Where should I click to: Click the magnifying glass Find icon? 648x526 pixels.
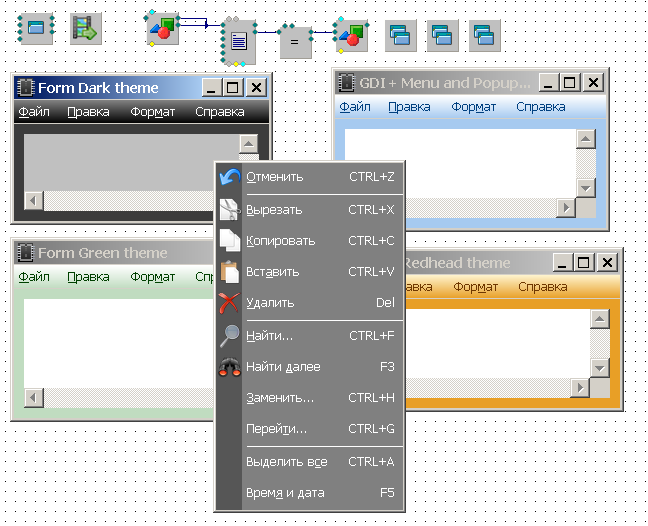229,336
